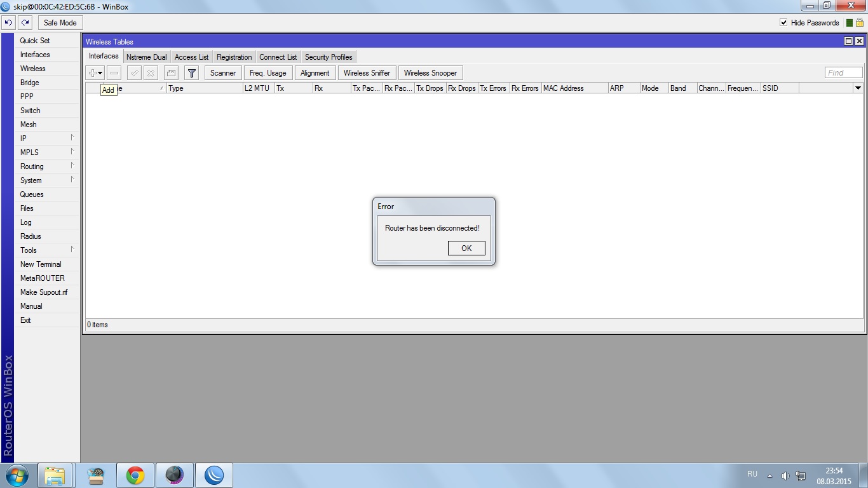Expand the System submenu
The height and width of the screenshot is (488, 868).
pos(47,180)
